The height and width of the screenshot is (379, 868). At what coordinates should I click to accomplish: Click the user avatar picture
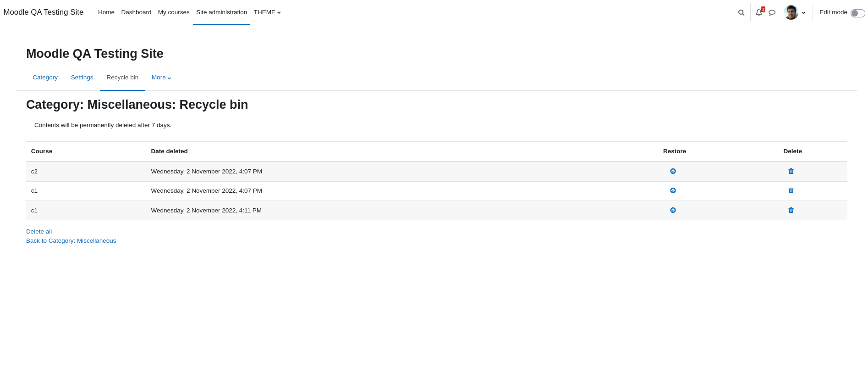click(791, 12)
